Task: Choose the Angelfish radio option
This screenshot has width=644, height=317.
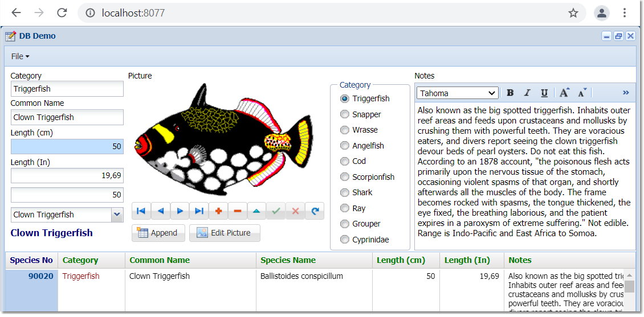Action: 344,146
